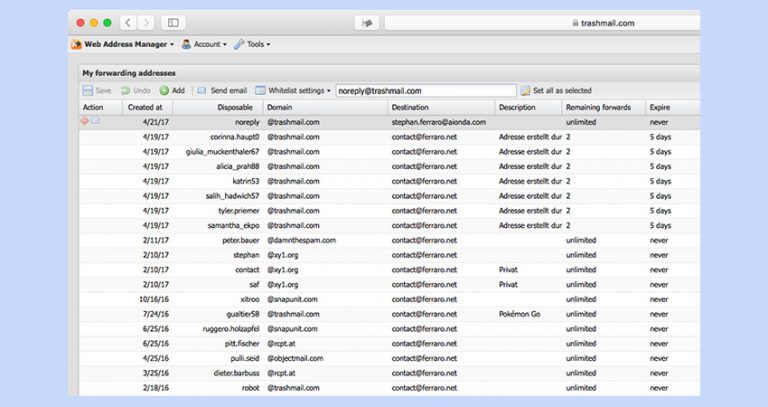Go back with the browser back arrow
The width and height of the screenshot is (768, 407).
point(128,23)
